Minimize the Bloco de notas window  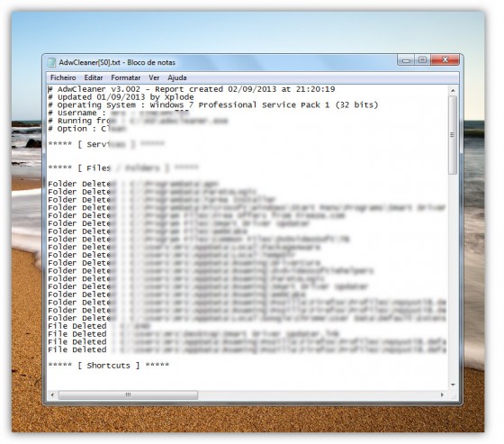406,59
